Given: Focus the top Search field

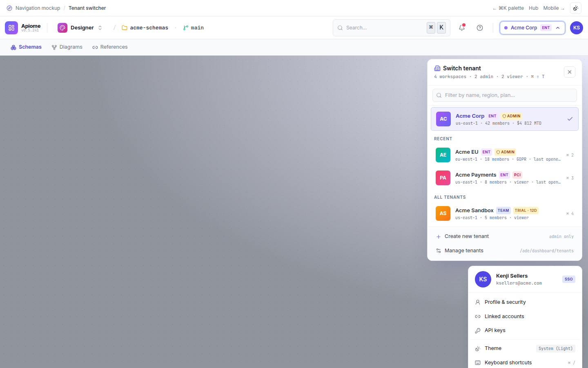Looking at the screenshot, I should (391, 28).
